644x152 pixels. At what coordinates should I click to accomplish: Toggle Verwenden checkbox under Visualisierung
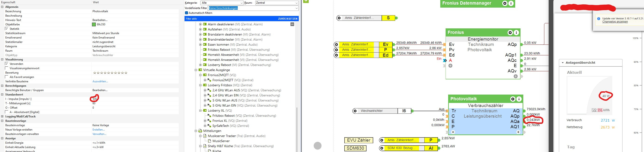[x=6, y=64]
